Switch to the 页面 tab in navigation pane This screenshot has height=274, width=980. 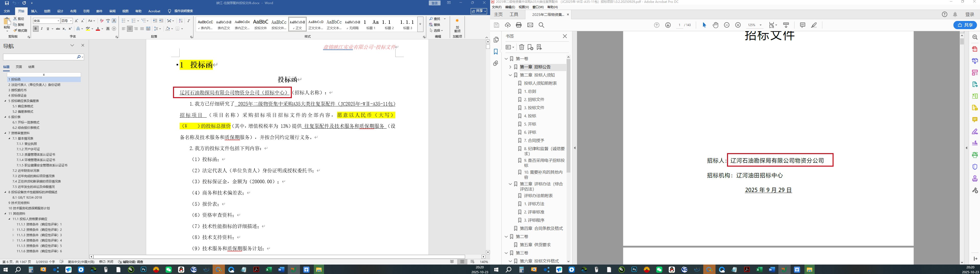pos(19,67)
